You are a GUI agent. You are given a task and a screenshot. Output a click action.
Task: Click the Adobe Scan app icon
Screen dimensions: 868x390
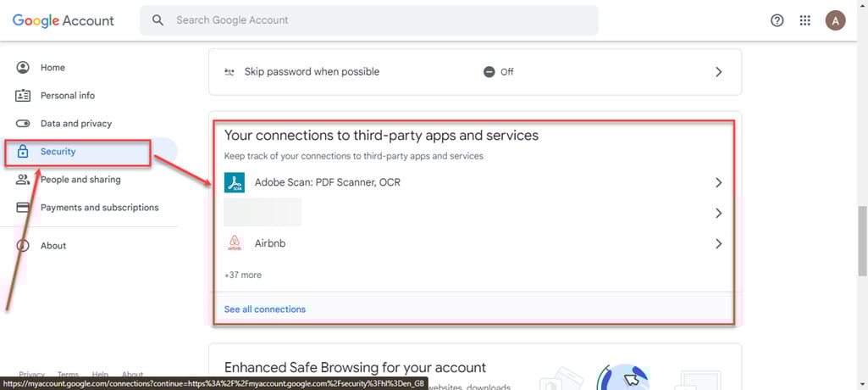click(235, 182)
